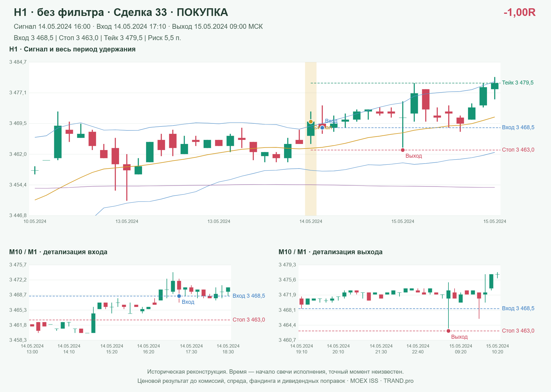Click the 3 460,7 axis label
551x392 pixels.
coord(287,340)
